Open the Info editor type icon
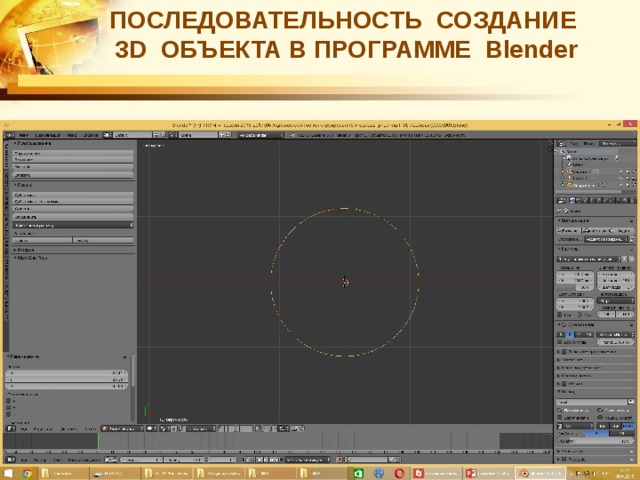This screenshot has width=640, height=480. tap(9, 135)
